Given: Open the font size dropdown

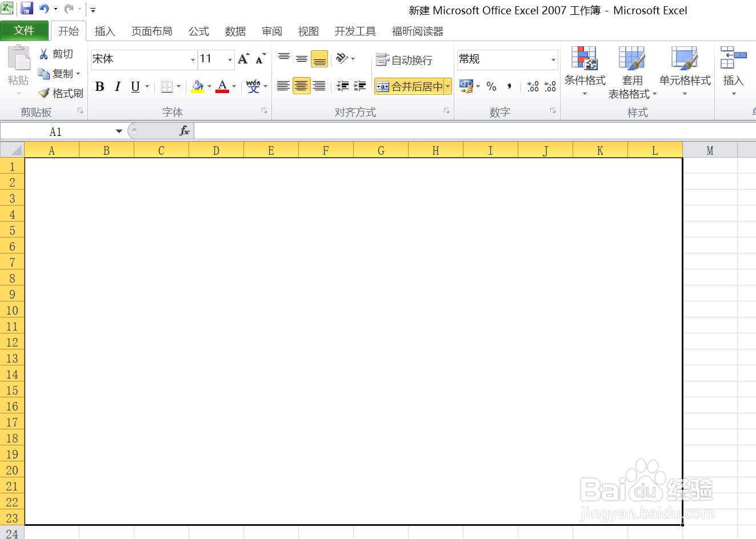Looking at the screenshot, I should point(230,59).
